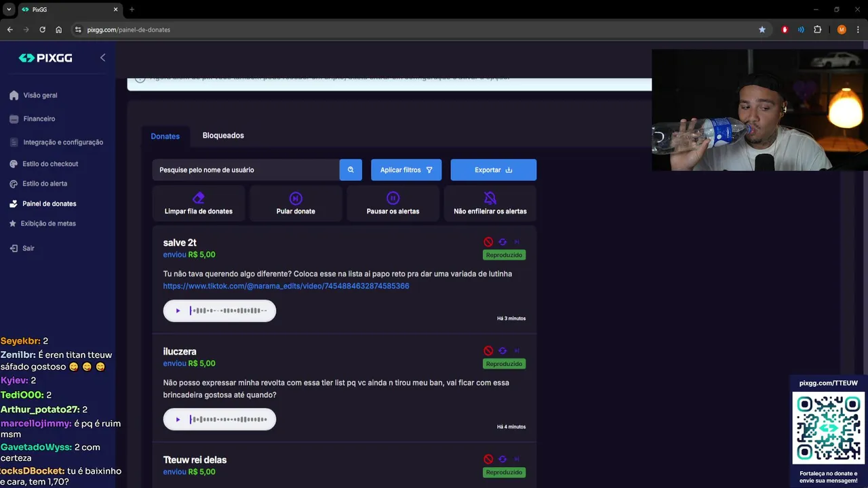Close the PixGG browser tab
Viewport: 868px width, 488px height.
[x=115, y=9]
